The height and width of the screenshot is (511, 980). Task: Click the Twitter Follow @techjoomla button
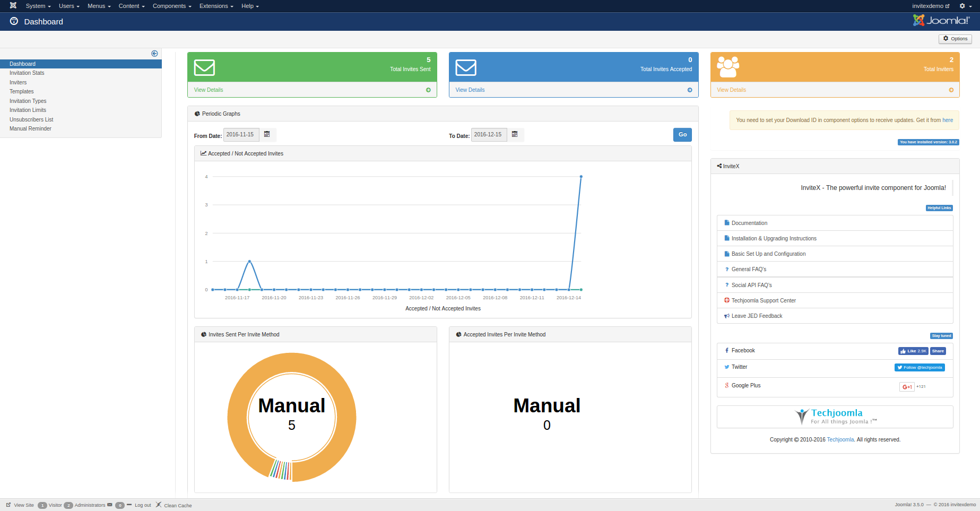[x=920, y=368]
